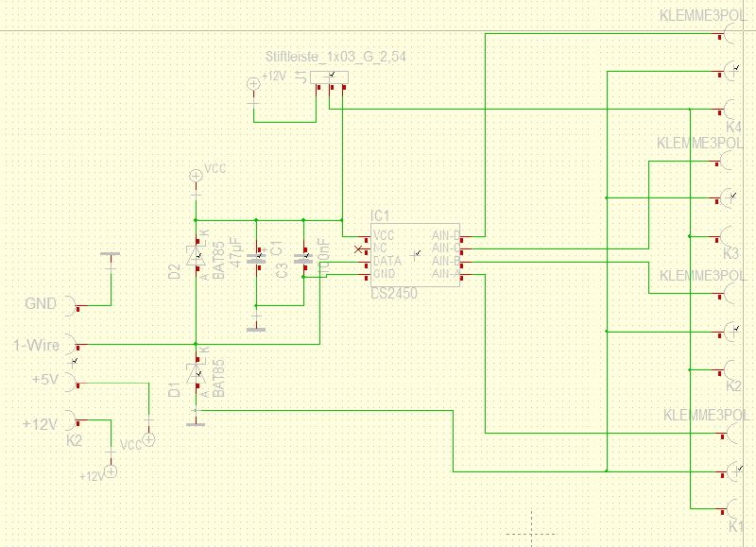The height and width of the screenshot is (547, 756).
Task: Click the origin cross inside IC1
Action: [415, 255]
